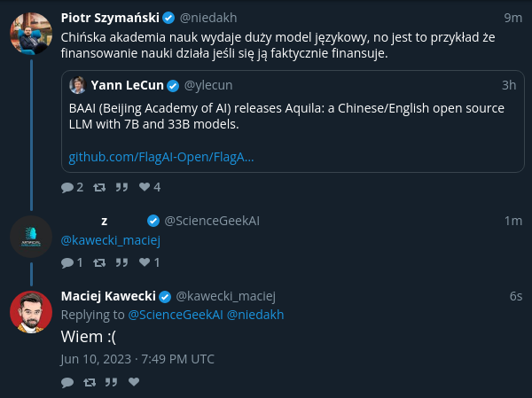This screenshot has width=532, height=398.
Task: Quote Piotr Szymański's tweet
Action: (x=121, y=187)
